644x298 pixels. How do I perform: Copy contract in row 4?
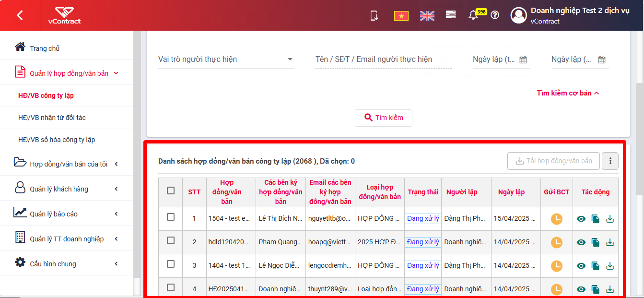[x=596, y=289]
